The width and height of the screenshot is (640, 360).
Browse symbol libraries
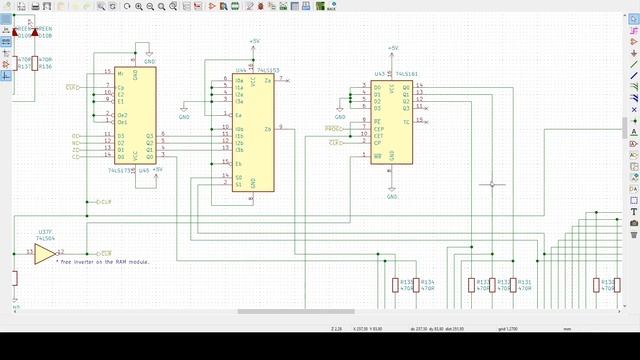tap(223, 6)
